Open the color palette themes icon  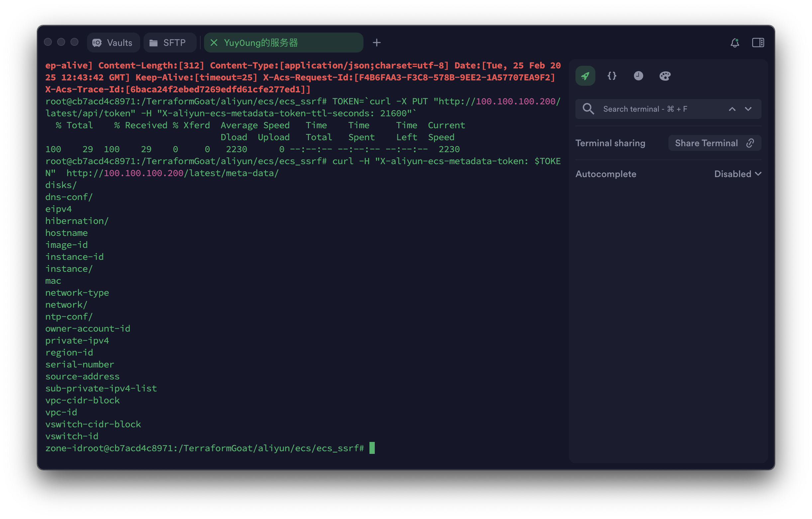click(x=664, y=76)
